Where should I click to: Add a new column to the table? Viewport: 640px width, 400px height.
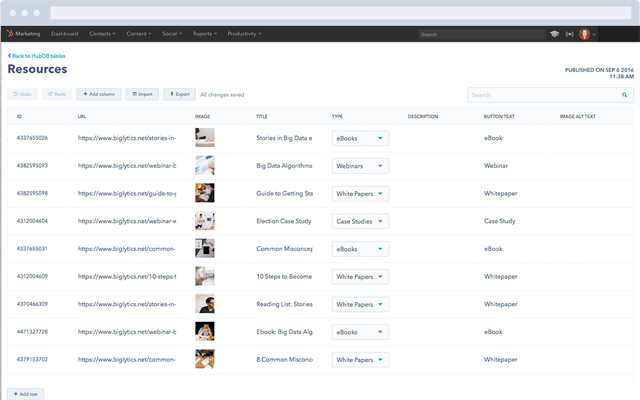coord(98,94)
